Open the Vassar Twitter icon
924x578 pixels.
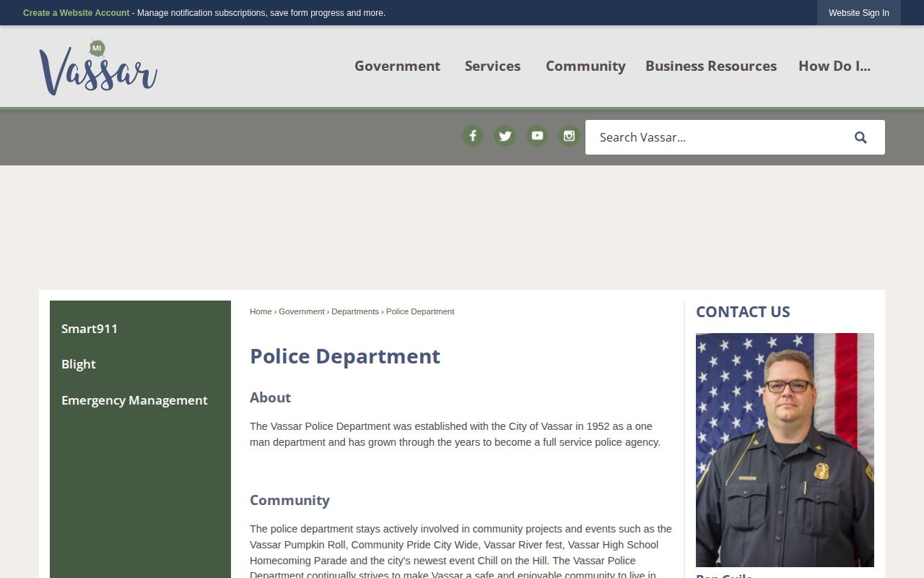(x=505, y=136)
